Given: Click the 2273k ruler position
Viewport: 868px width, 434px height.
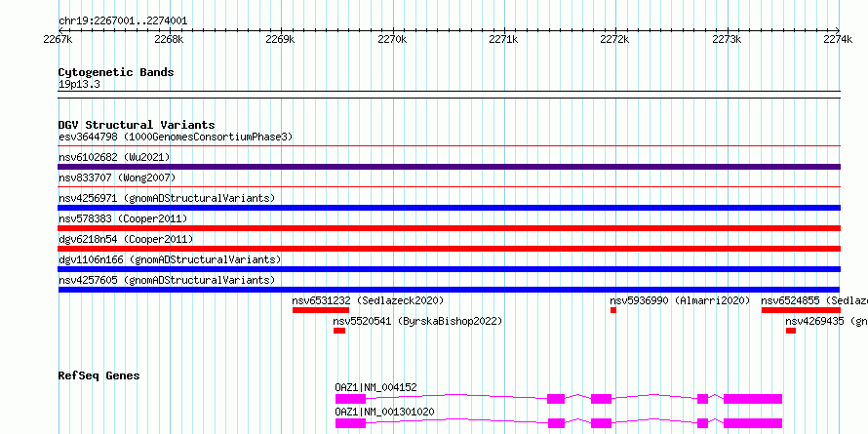Looking at the screenshot, I should (x=727, y=39).
